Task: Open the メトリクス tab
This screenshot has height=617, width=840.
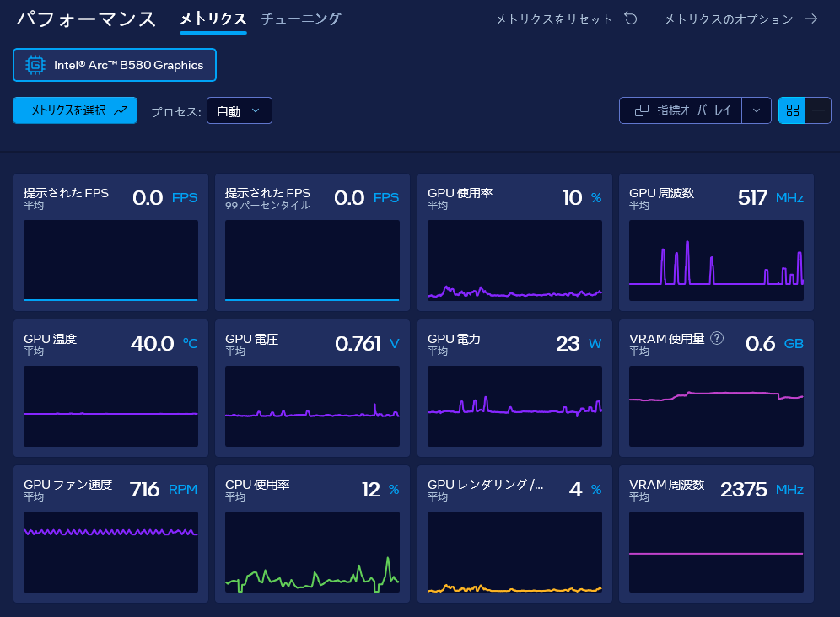Action: click(x=213, y=19)
